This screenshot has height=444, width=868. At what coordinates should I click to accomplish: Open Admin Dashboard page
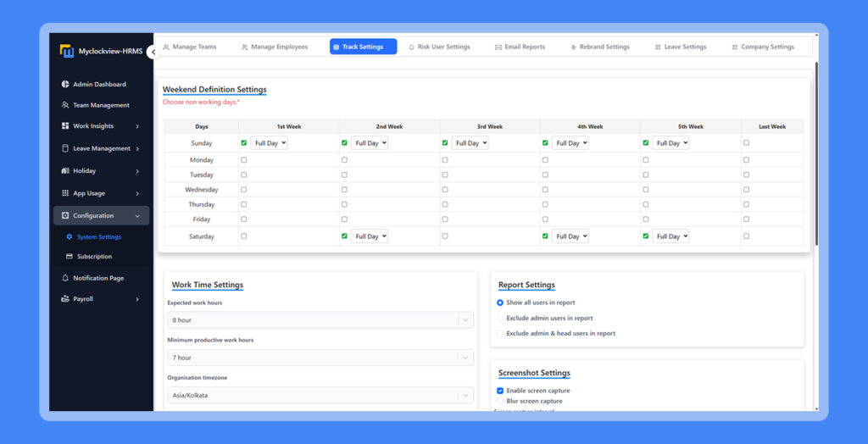pyautogui.click(x=102, y=84)
